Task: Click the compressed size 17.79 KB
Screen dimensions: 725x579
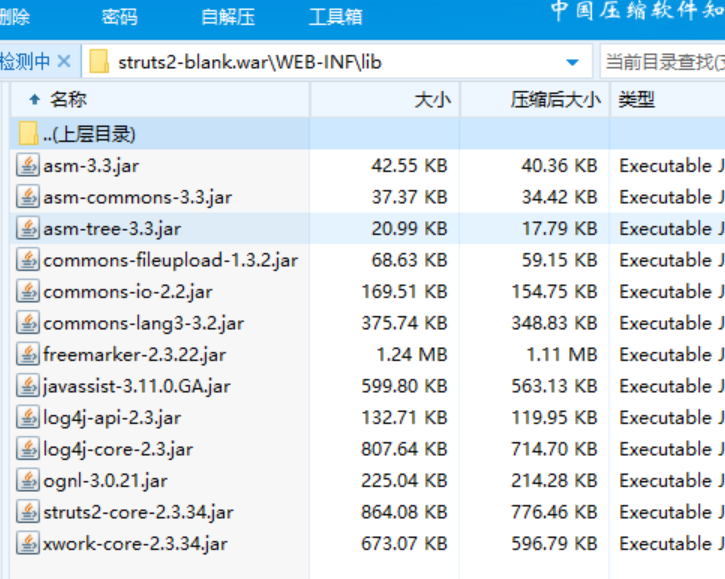Action: coord(559,228)
